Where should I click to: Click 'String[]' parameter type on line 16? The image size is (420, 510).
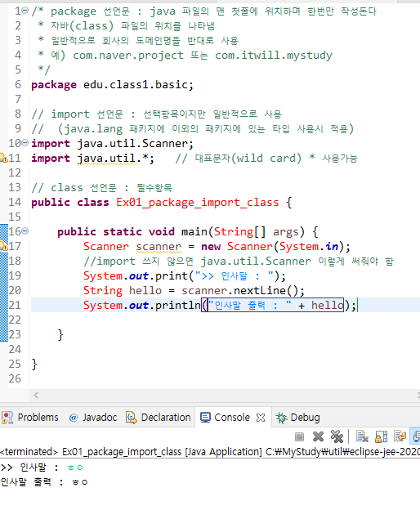(239, 231)
